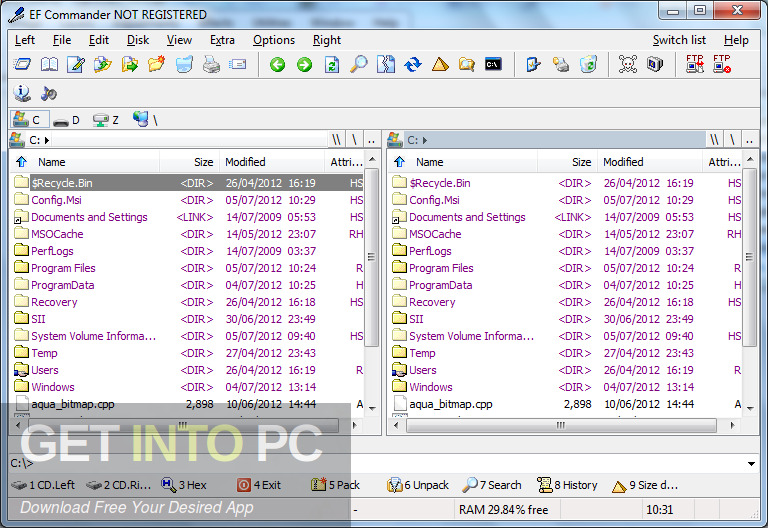Click the music note media icon
The width and height of the screenshot is (768, 528).
tap(48, 93)
